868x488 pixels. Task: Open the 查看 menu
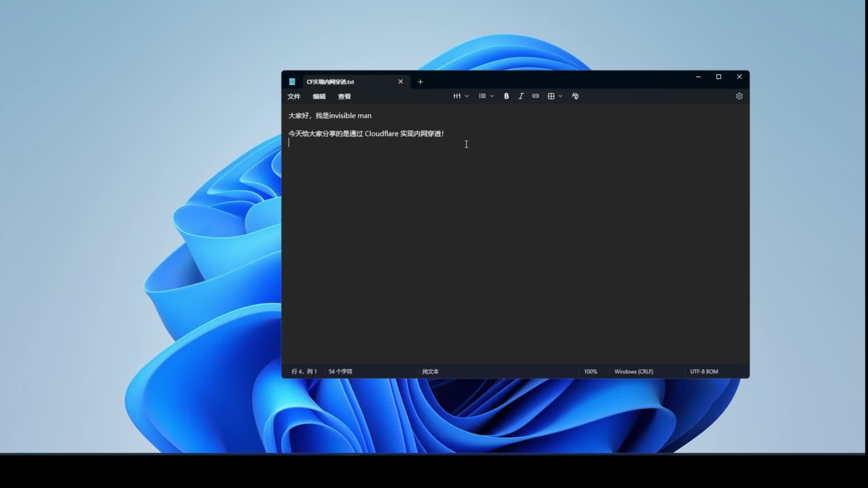click(x=344, y=97)
